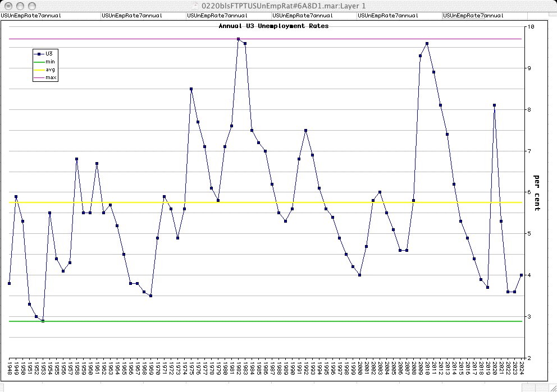Close the chart window with red button
The image size is (557, 392).
(x=7, y=6)
